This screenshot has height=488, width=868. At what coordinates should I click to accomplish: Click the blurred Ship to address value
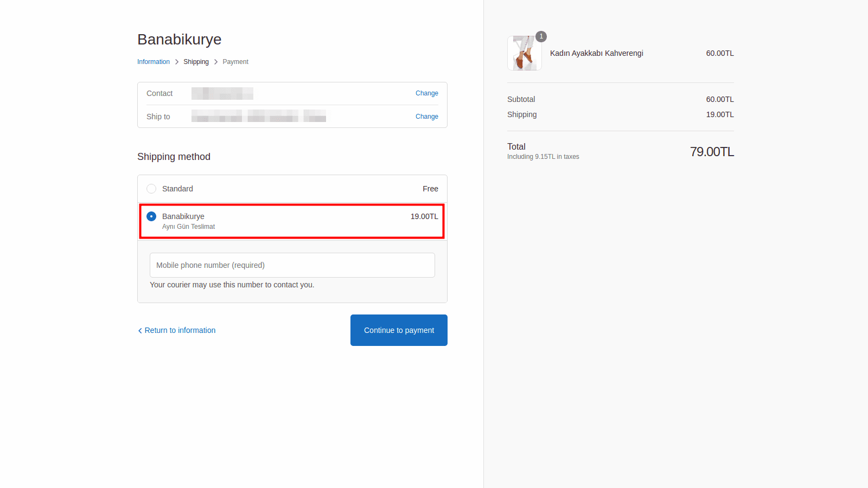point(258,116)
